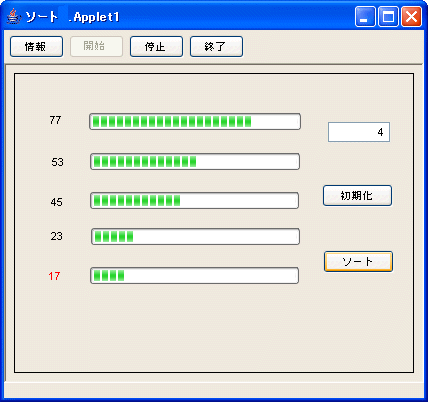
Task: Click the 初期化 initialize button
Action: click(x=357, y=196)
